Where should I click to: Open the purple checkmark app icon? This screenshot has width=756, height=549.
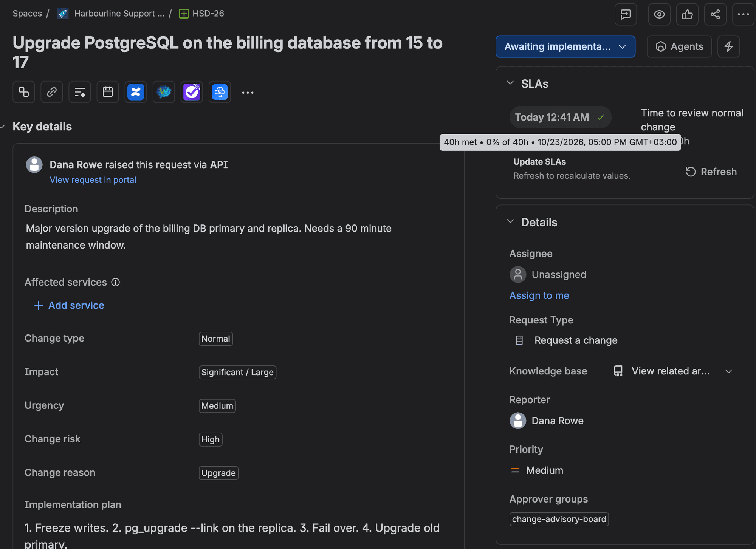(192, 92)
